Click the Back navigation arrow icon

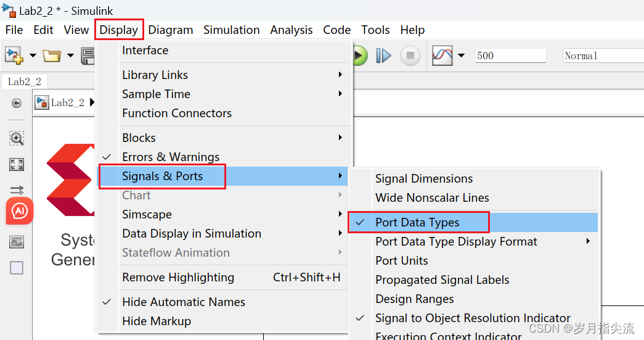17,103
